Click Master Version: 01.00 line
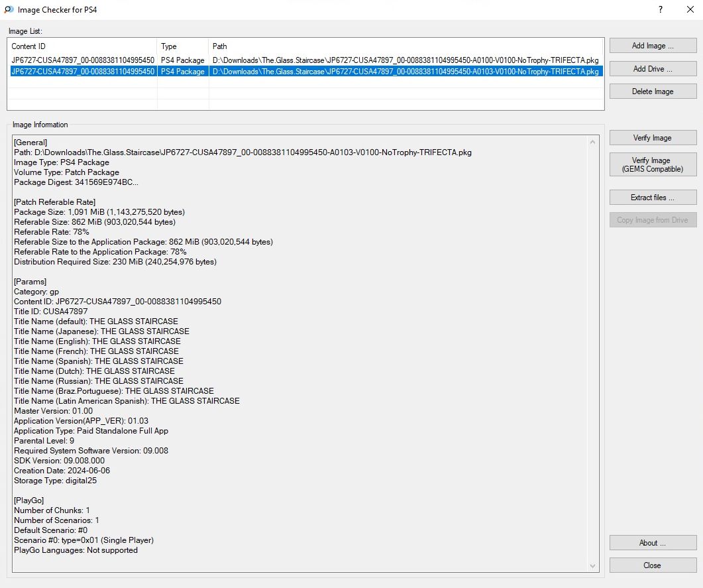 tap(54, 411)
